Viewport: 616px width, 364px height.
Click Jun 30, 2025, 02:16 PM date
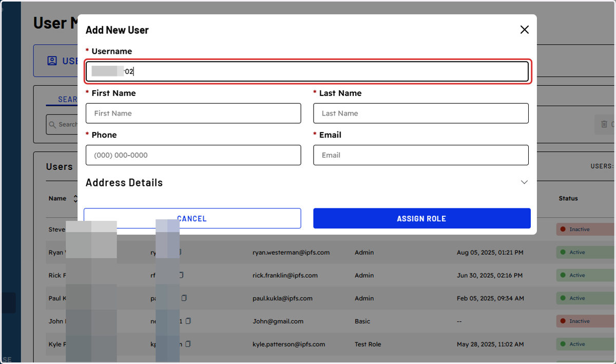(x=490, y=276)
